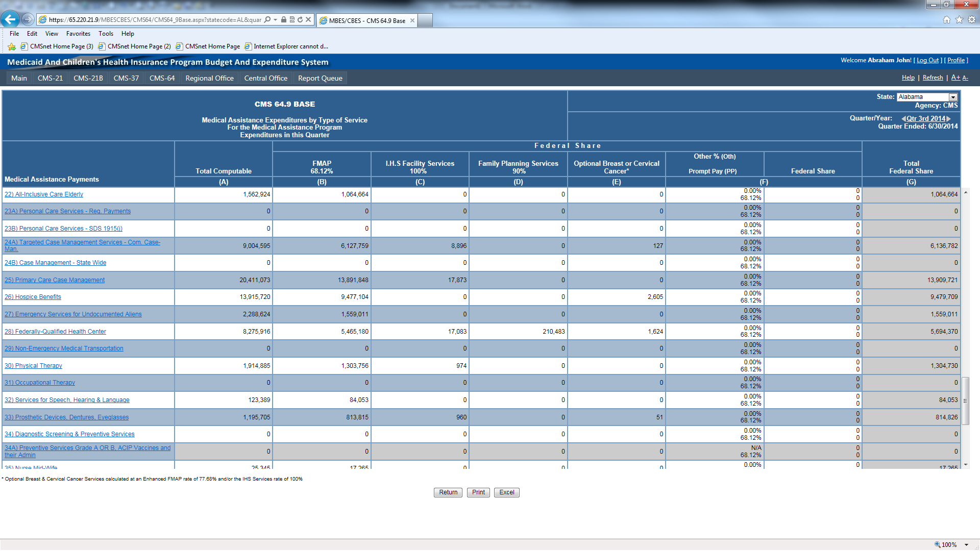Screen dimensions: 980x551
Task: Open the Favorites star icon at top right
Action: point(959,20)
